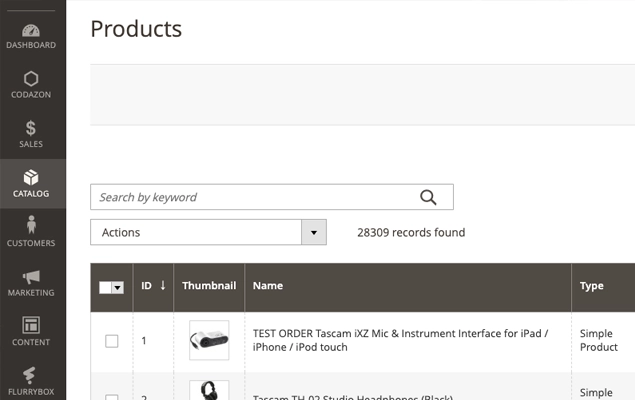Open the Content layout icon

point(31,326)
